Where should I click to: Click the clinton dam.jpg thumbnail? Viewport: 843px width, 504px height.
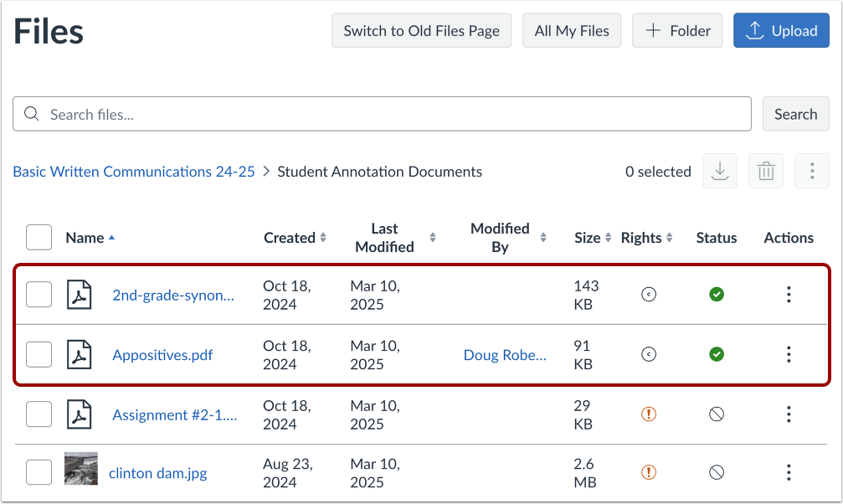pos(81,469)
